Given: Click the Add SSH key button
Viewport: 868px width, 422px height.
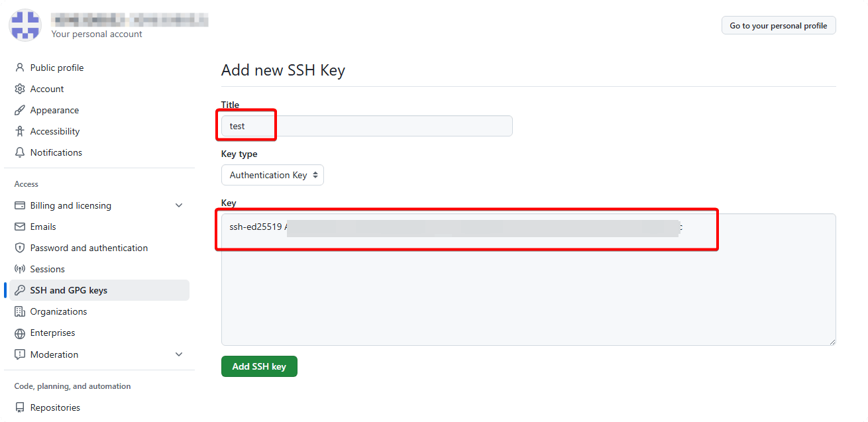Looking at the screenshot, I should tap(259, 366).
